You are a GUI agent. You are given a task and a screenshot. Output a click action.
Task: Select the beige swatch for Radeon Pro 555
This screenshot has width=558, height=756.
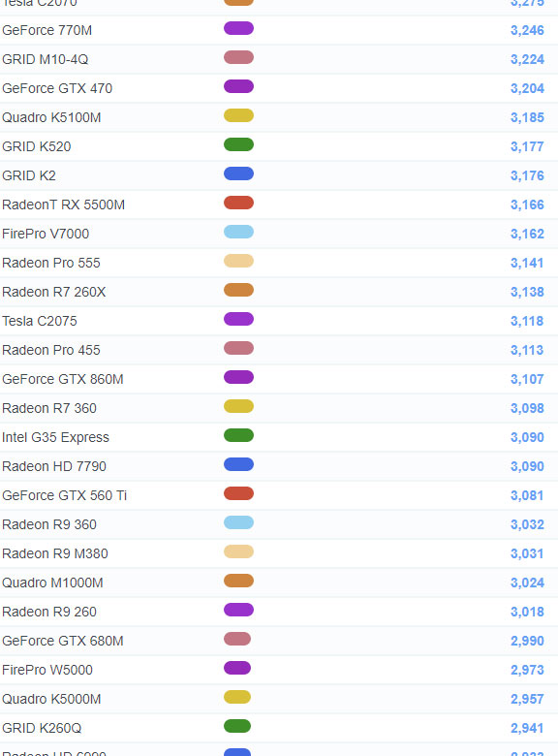coord(238,261)
